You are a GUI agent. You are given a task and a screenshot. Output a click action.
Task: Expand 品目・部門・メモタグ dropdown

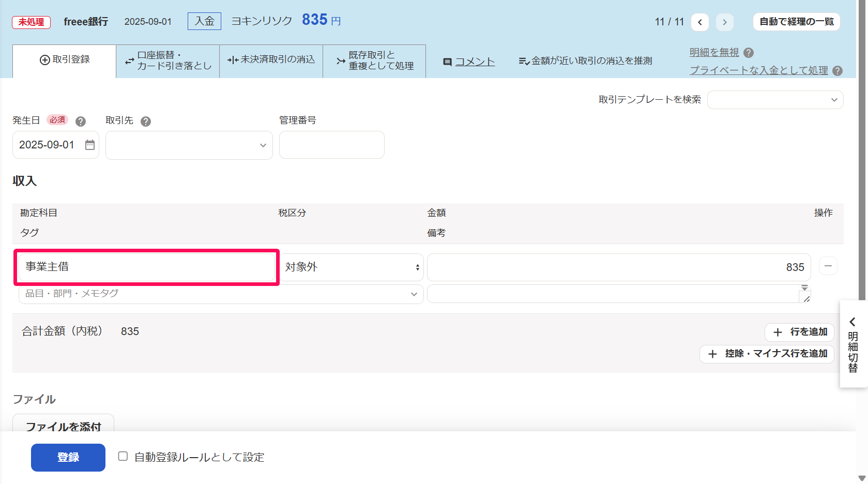click(x=221, y=294)
